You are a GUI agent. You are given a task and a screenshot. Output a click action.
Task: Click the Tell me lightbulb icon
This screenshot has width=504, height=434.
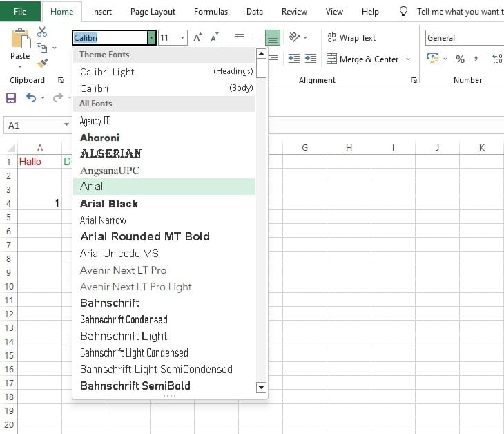point(403,12)
